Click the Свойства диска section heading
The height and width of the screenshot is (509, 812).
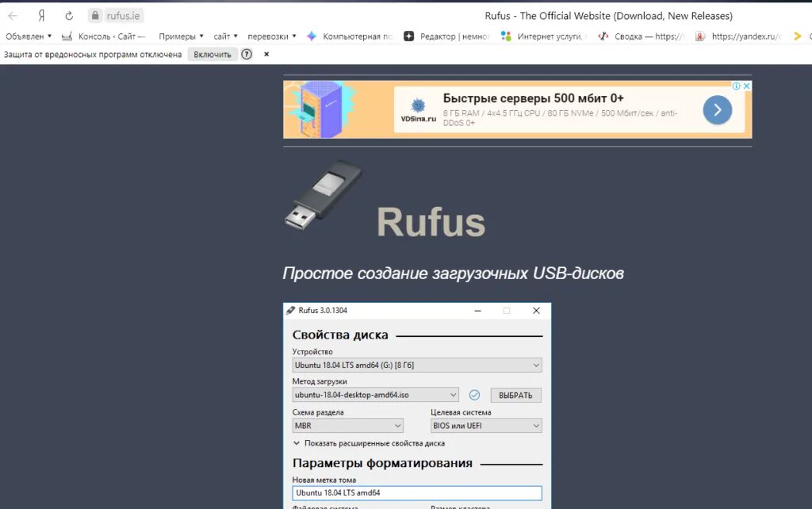tap(340, 335)
